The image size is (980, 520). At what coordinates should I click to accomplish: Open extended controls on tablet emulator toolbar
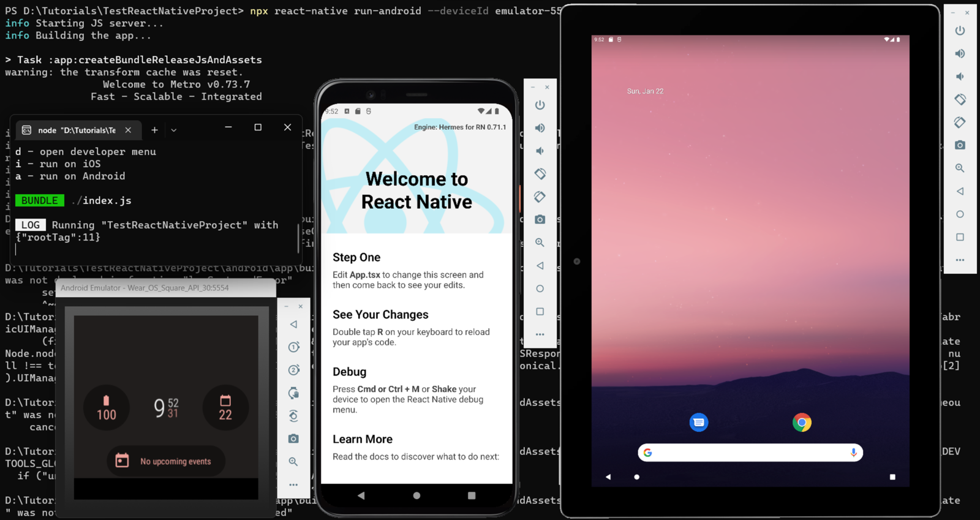point(960,260)
